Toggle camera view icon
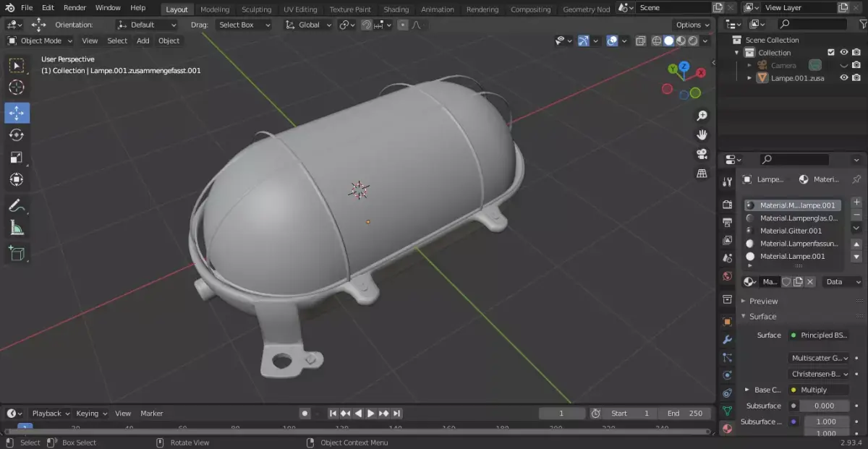The height and width of the screenshot is (449, 868). [x=702, y=154]
